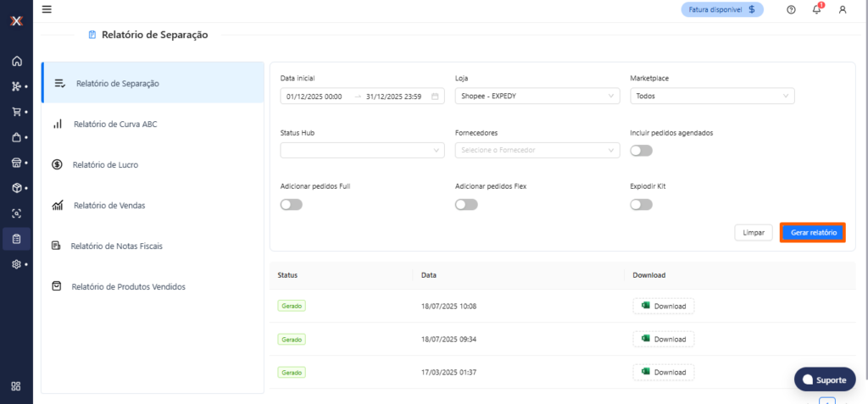Click the help question mark icon

coord(791,9)
